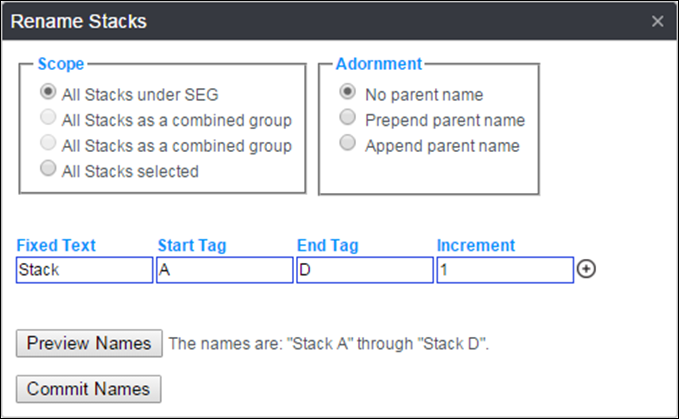The image size is (679, 419).
Task: Choose the All Stacks selected option
Action: click(x=47, y=170)
